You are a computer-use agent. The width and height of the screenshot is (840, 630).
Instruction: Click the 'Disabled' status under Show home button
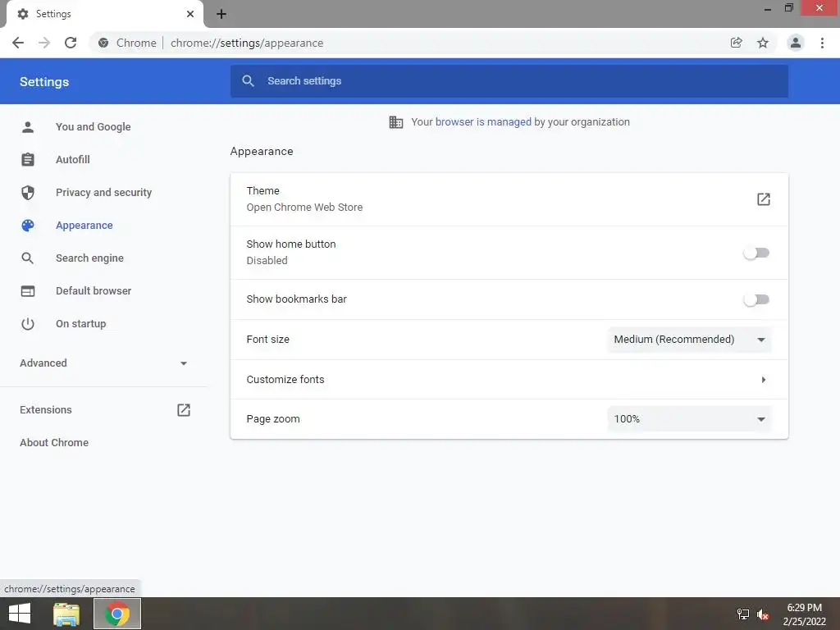[267, 260]
